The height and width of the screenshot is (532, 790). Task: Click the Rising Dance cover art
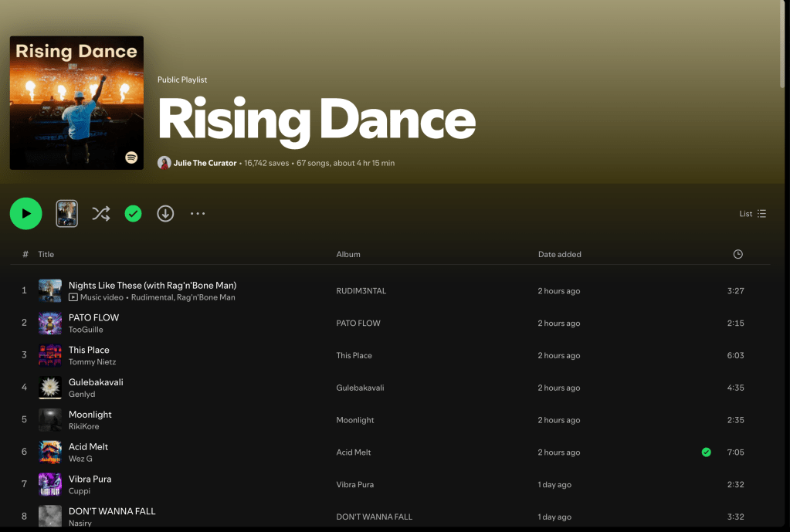coord(76,103)
